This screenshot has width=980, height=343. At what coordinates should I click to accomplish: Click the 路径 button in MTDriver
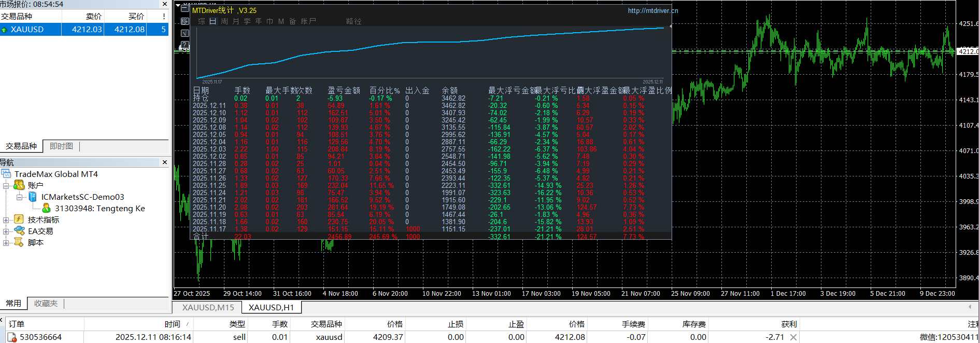point(354,21)
